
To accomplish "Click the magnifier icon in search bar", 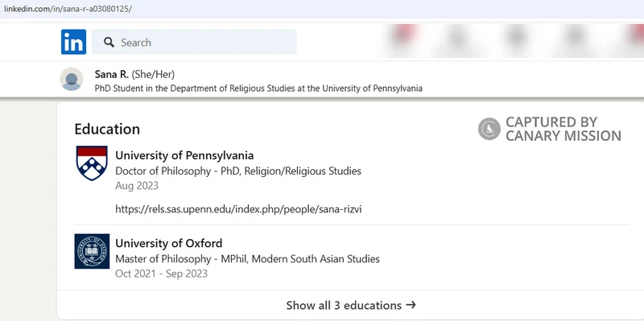I will click(109, 43).
